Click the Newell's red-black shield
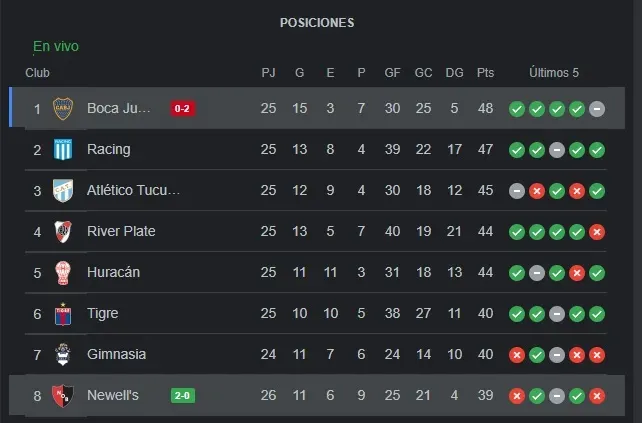642x423 pixels. click(x=63, y=396)
